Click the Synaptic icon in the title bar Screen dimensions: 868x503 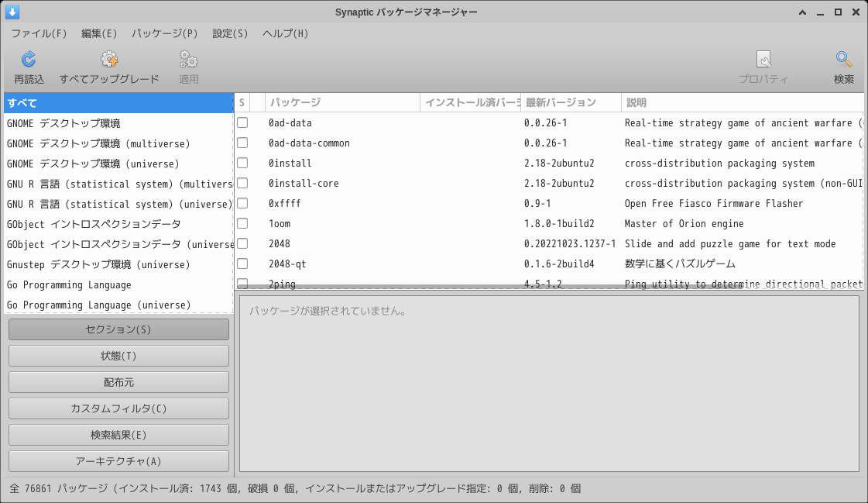12,12
